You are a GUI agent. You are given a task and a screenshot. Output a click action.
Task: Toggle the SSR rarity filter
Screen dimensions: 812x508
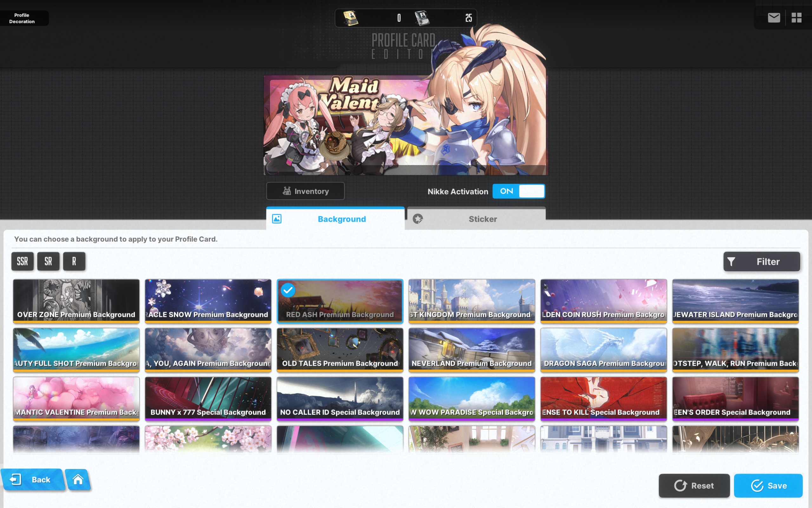pos(23,261)
